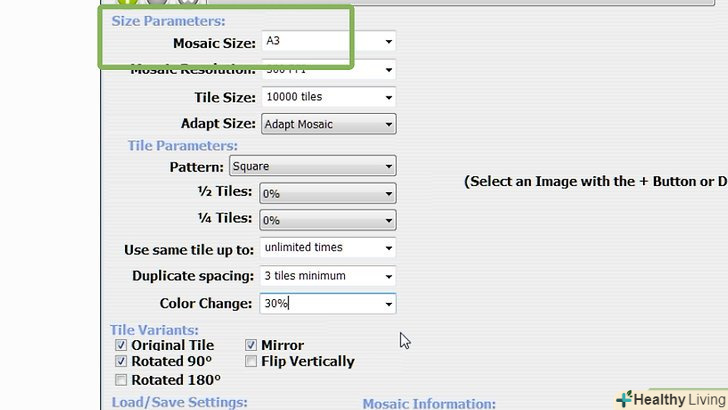The width and height of the screenshot is (728, 410).
Task: Enable Flip Vertically checkbox
Action: pos(251,361)
